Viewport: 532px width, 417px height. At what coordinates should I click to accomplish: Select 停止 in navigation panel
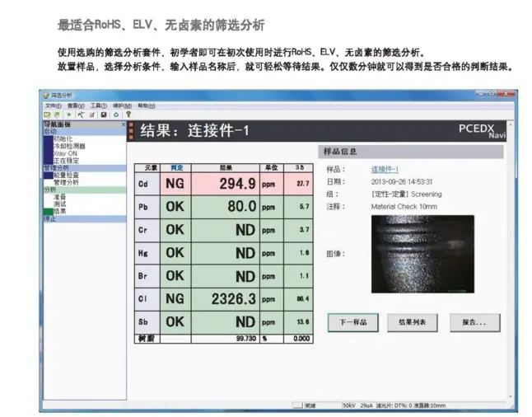pyautogui.click(x=85, y=219)
